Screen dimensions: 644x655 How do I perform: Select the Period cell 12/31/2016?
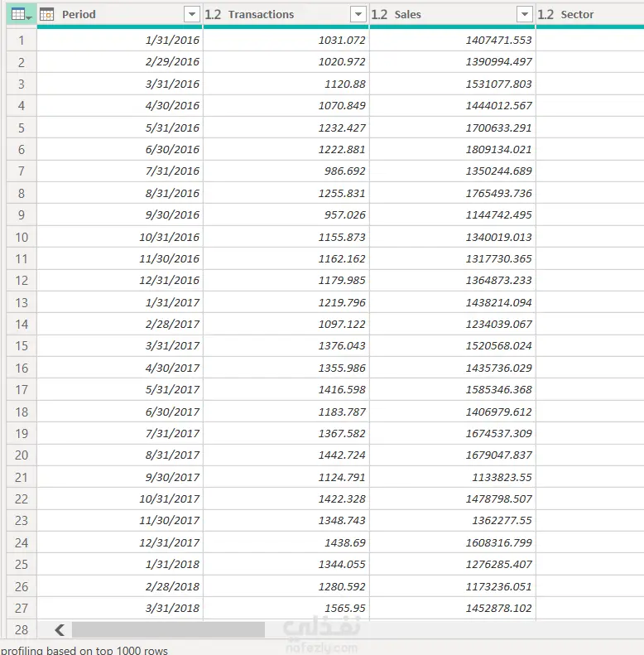coord(120,281)
